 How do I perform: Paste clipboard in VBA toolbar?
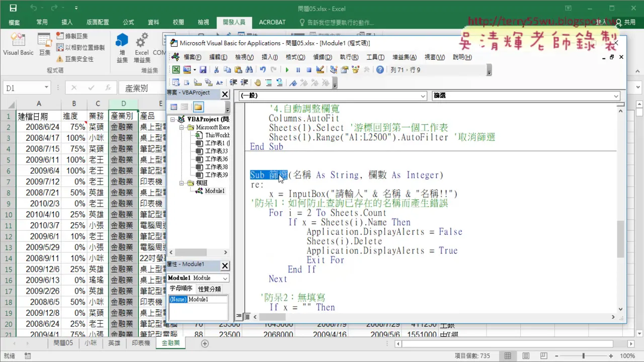point(238,70)
